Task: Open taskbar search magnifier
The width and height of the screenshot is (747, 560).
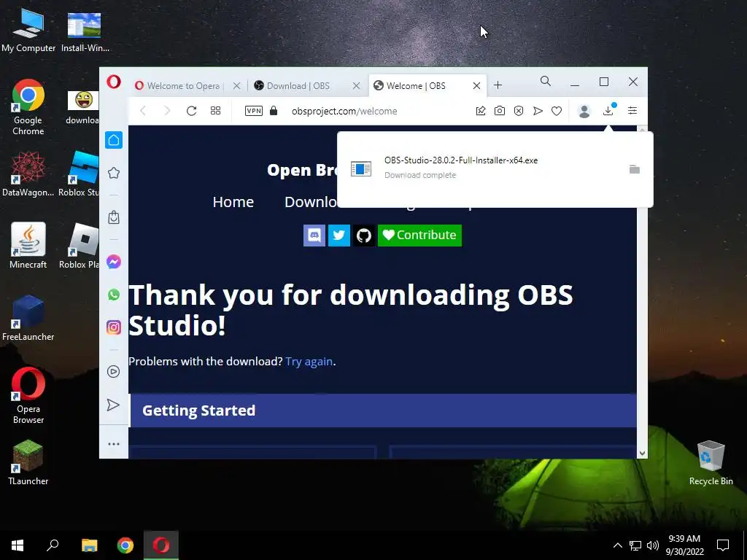Action: tap(53, 545)
